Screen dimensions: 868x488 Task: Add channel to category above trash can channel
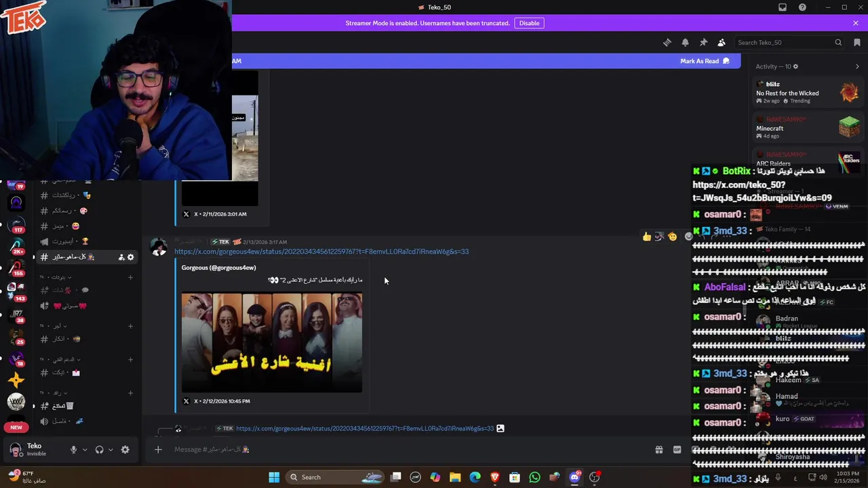[131, 393]
